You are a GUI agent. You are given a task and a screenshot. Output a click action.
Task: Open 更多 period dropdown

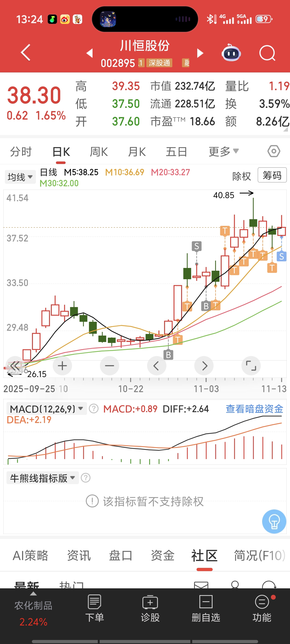(224, 152)
